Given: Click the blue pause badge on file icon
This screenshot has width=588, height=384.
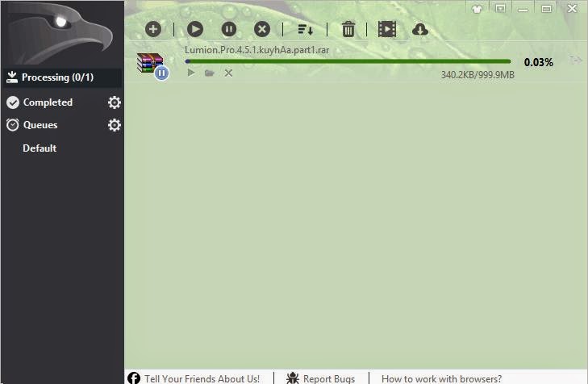Looking at the screenshot, I should 161,73.
